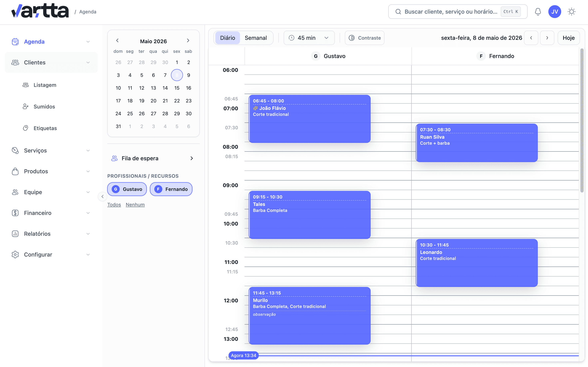Click the clock icon in interval selector
Image resolution: width=588 pixels, height=367 pixels.
click(x=292, y=38)
